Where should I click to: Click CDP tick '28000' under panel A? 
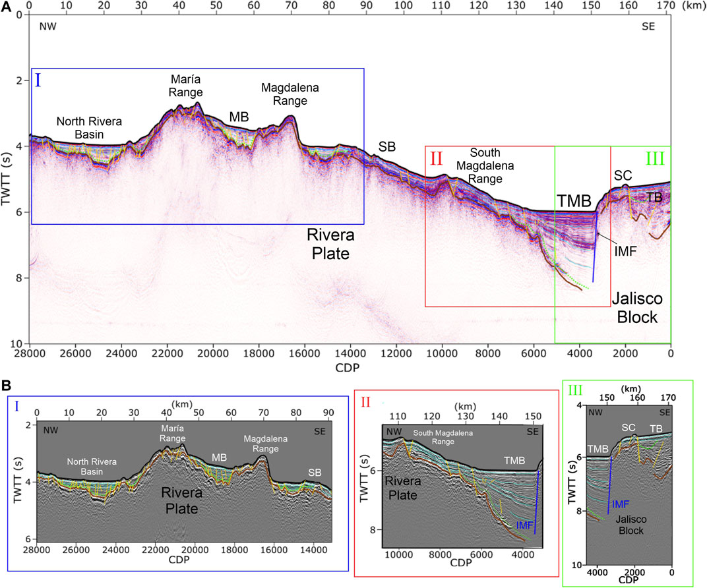pos(29,353)
